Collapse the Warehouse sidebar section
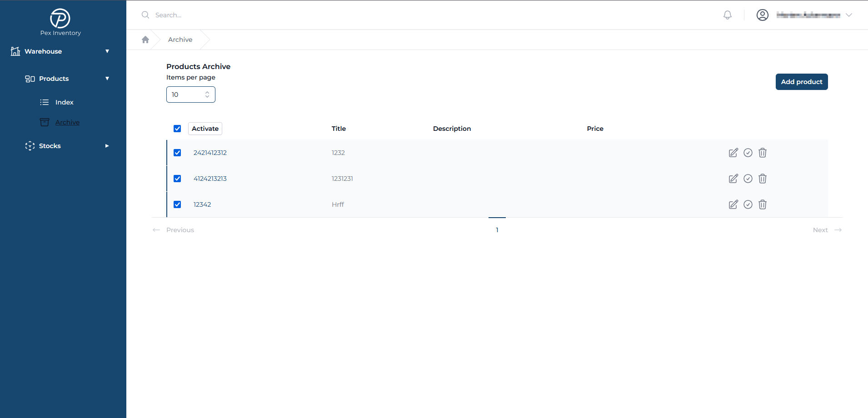 (x=107, y=51)
